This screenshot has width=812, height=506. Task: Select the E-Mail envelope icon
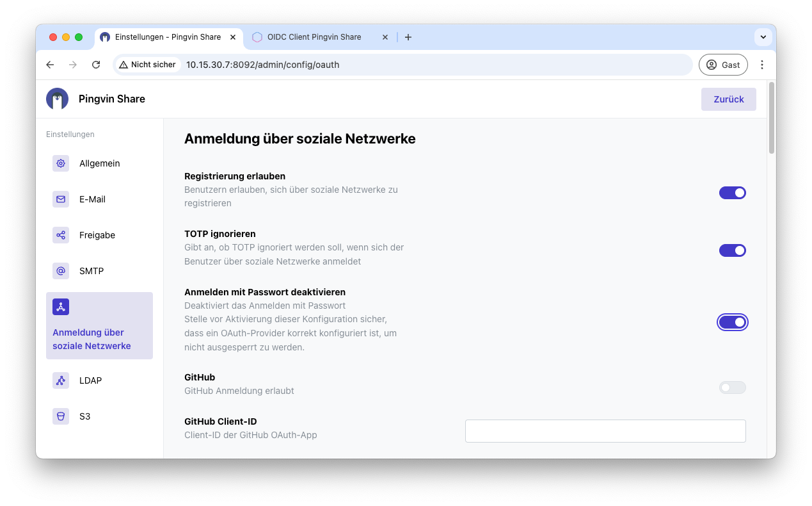pyautogui.click(x=61, y=199)
